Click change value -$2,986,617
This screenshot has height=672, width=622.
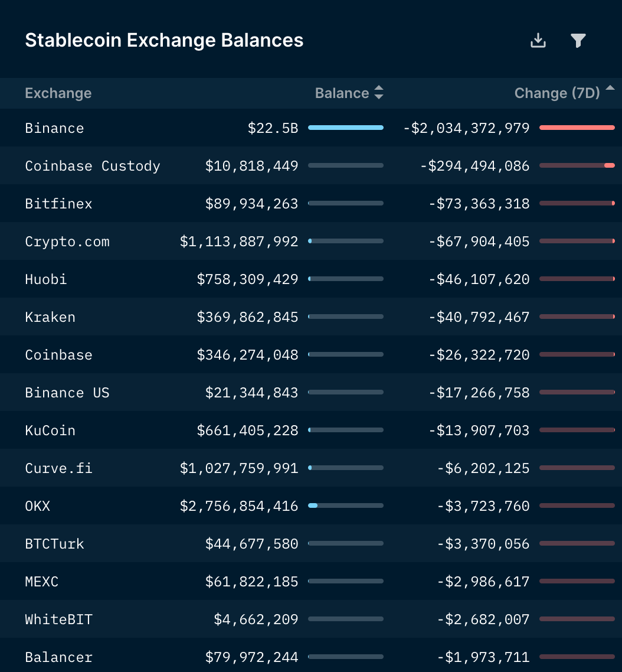click(x=483, y=582)
